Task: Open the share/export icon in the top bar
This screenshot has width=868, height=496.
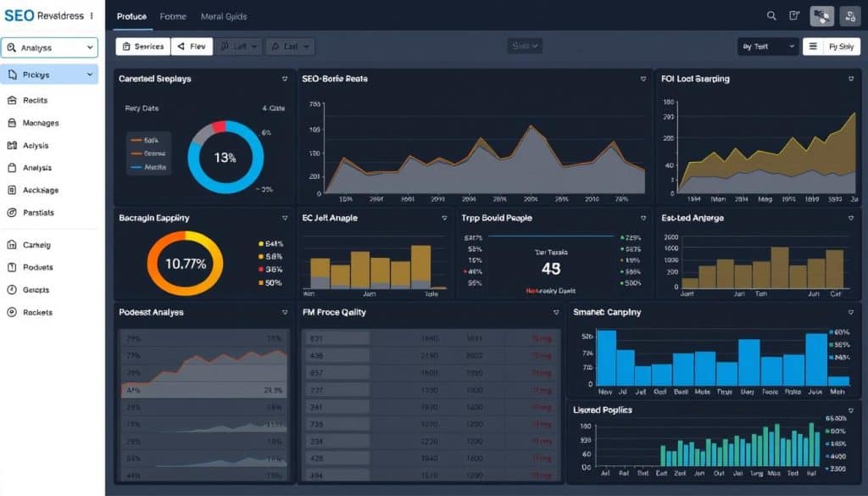Action: [794, 16]
